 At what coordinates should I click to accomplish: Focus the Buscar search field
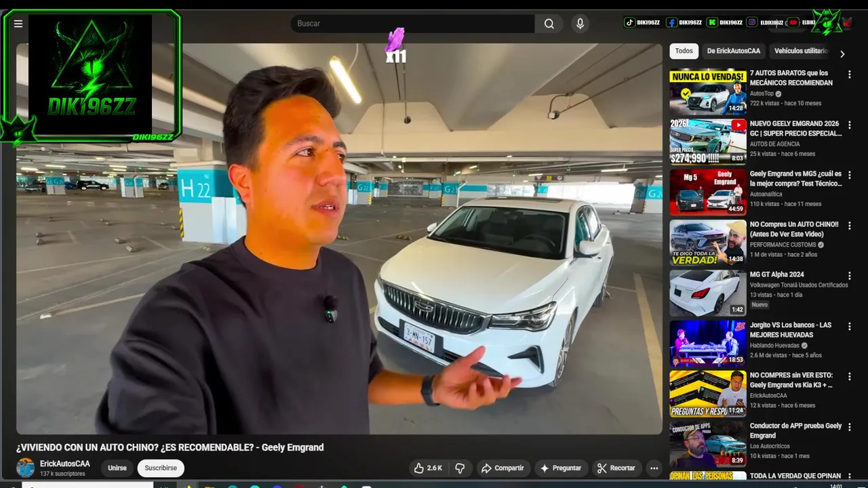pyautogui.click(x=412, y=24)
